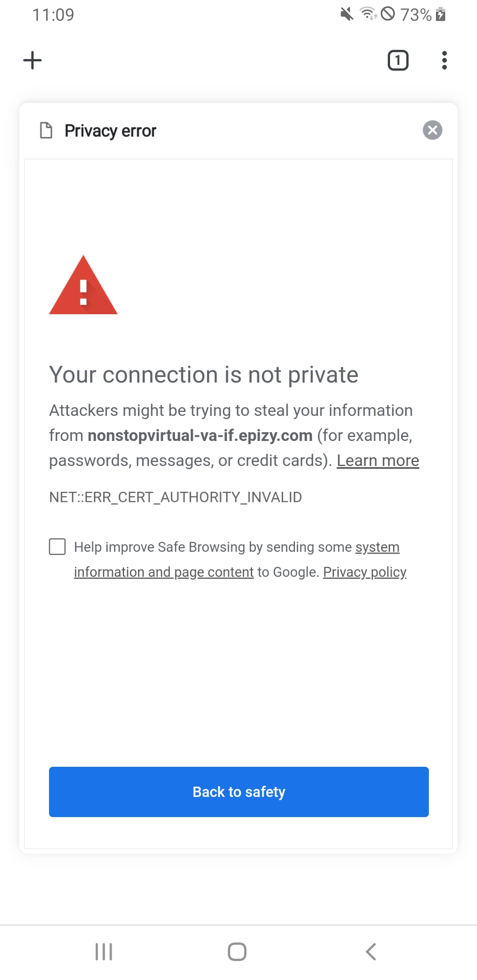Tap the battery status icon
This screenshot has width=477, height=980.
(440, 15)
